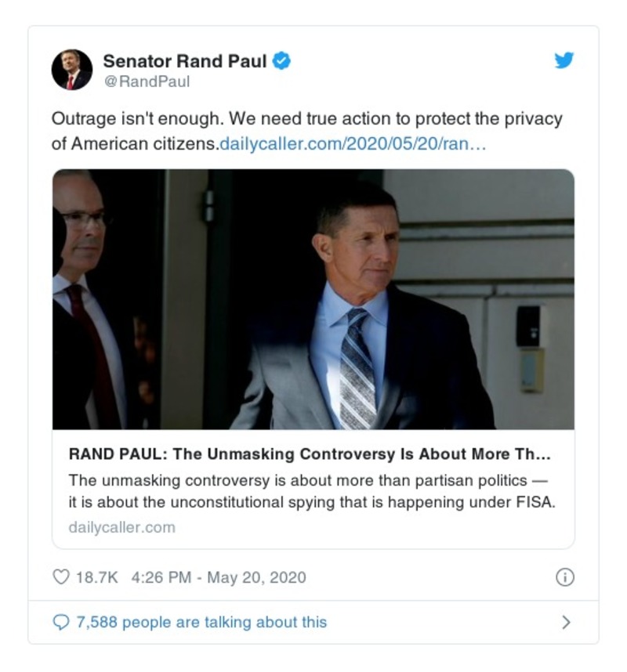The height and width of the screenshot is (672, 627).
Task: Open the dailycaller.com/2020/05/20 link in tweet
Action: [x=353, y=144]
